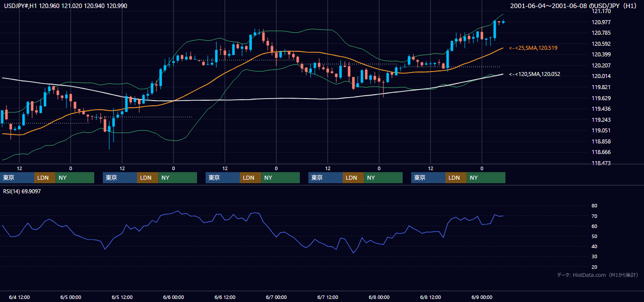
Task: Click the 6/6 00:00 date label
Action: point(173,297)
